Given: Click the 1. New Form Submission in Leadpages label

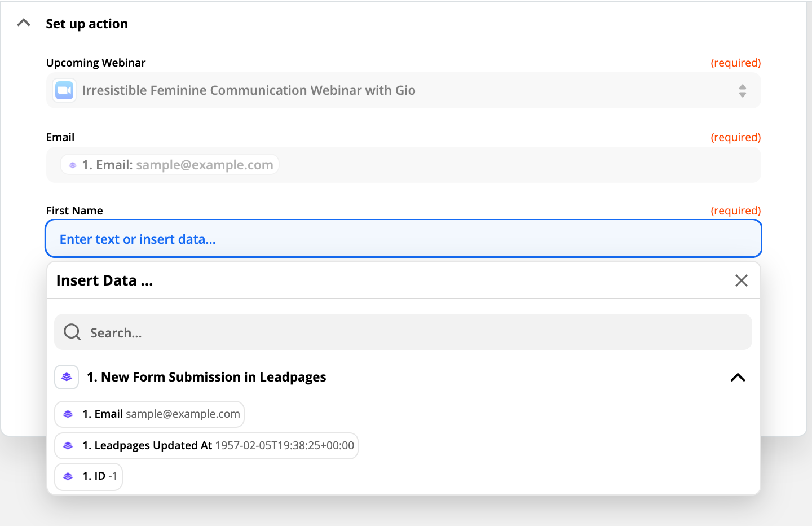Looking at the screenshot, I should [206, 377].
